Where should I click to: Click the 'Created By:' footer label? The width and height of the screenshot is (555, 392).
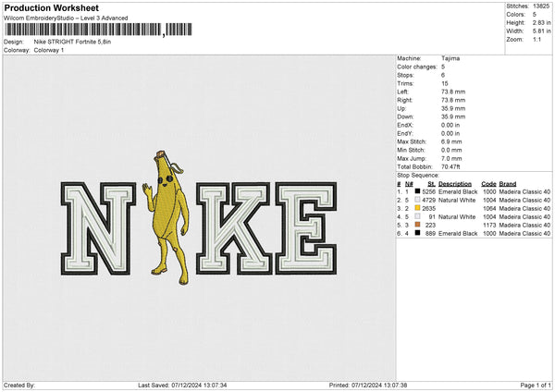pos(19,385)
